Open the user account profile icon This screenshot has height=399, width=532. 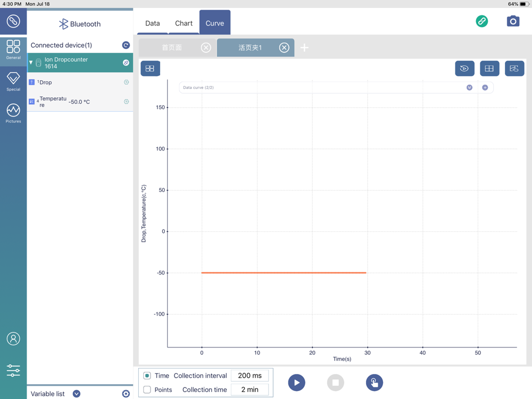[x=13, y=338]
